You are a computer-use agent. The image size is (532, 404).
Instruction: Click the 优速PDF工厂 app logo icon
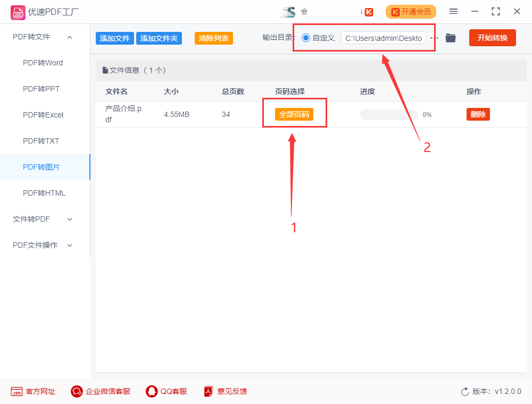point(18,13)
